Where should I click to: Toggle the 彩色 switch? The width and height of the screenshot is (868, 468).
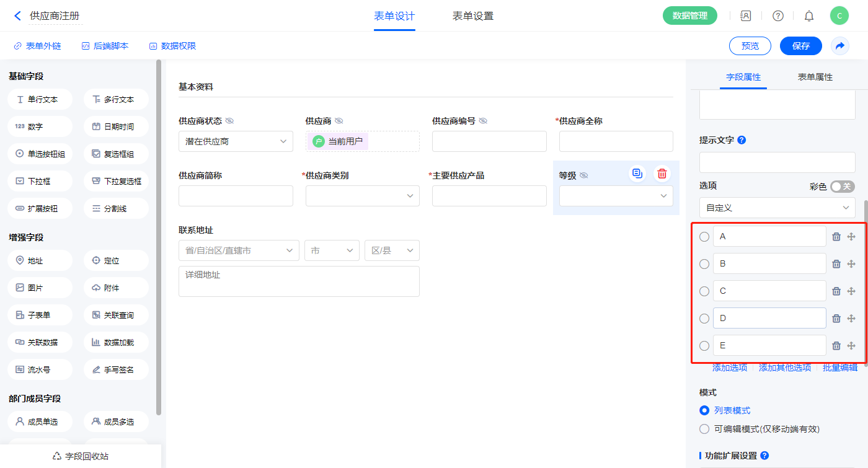click(x=843, y=187)
